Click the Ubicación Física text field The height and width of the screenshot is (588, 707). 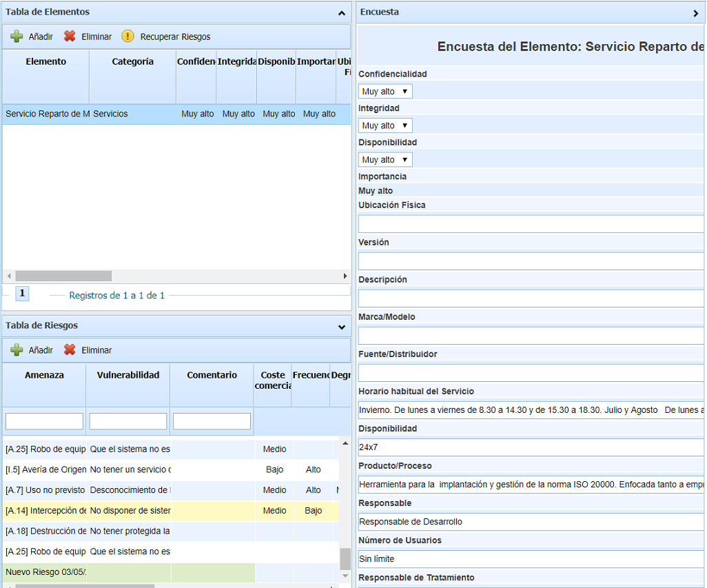pos(531,224)
